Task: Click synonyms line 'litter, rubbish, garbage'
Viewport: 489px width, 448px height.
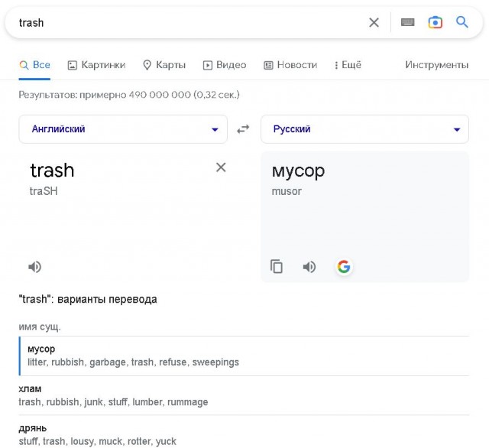Action: coord(133,362)
